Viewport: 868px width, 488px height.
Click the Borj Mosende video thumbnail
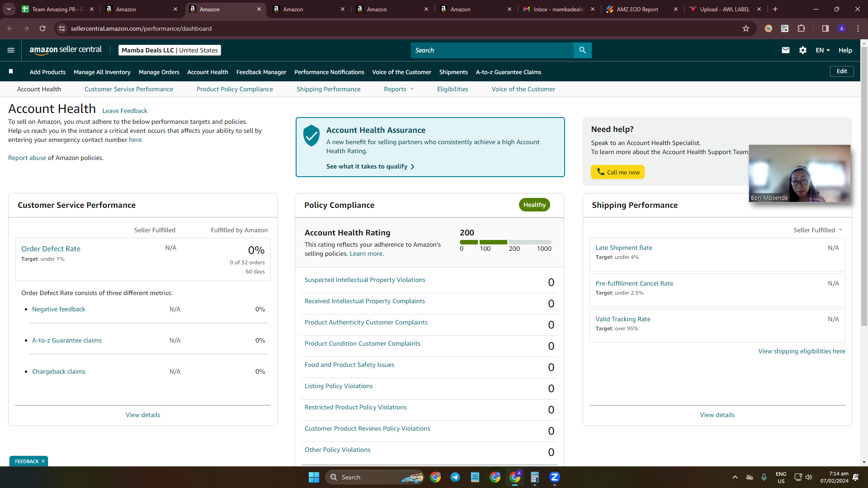(799, 173)
